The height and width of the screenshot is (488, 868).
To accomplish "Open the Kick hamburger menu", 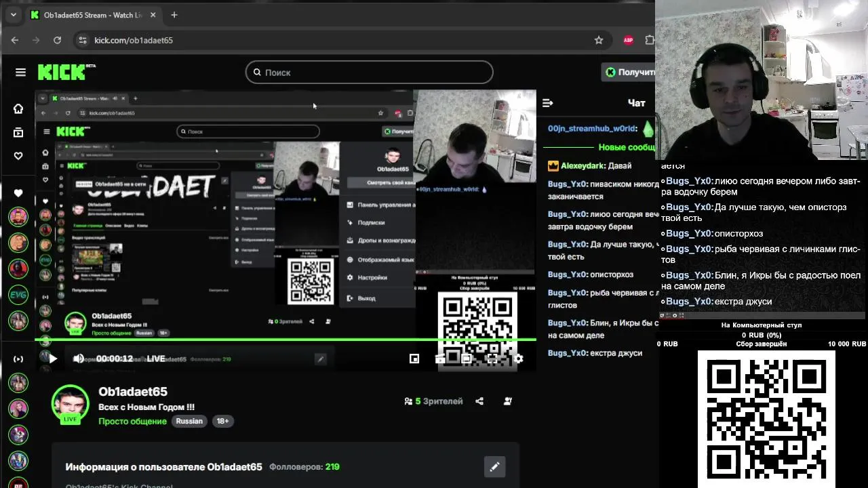I will [x=20, y=73].
